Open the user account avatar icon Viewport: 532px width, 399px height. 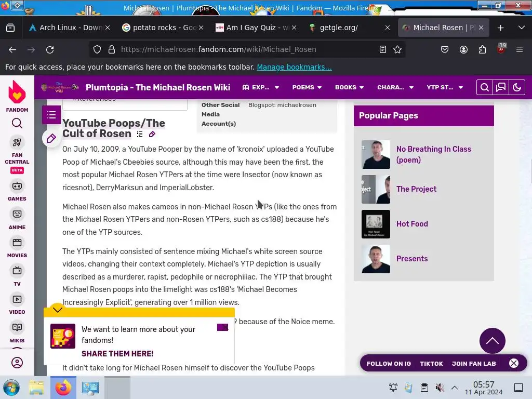tap(17, 363)
